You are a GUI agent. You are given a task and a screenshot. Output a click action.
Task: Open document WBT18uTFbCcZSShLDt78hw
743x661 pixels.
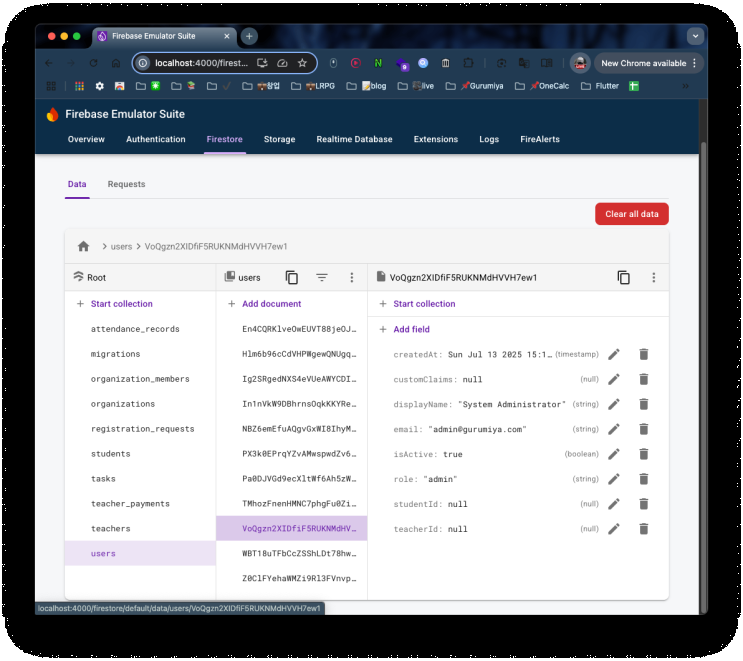(291, 553)
